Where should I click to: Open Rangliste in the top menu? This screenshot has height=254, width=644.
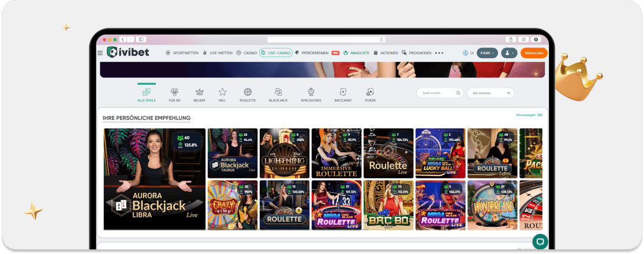point(356,53)
